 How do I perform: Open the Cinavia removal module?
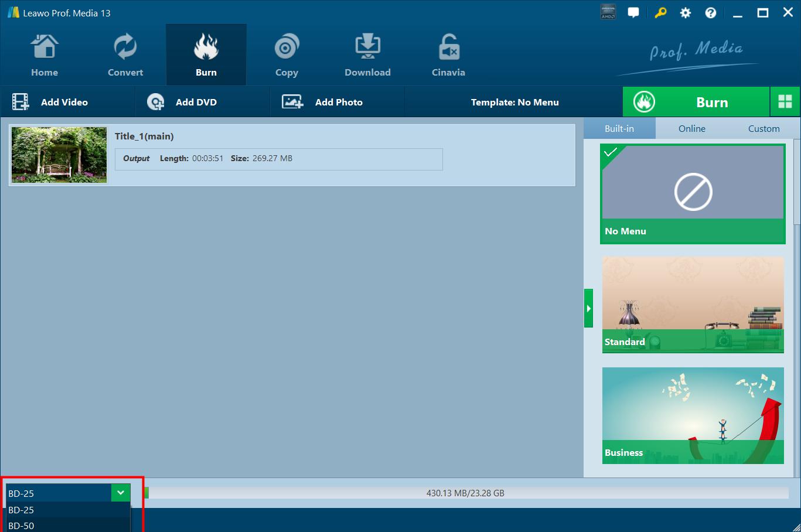448,56
